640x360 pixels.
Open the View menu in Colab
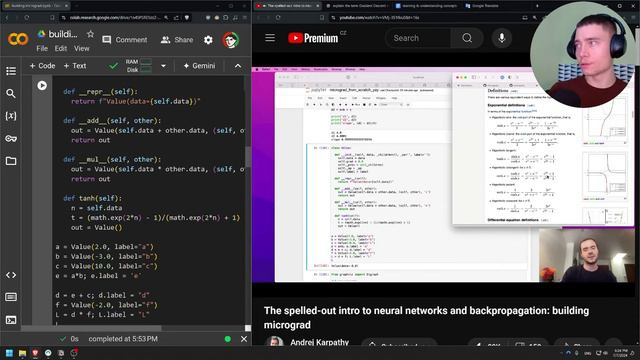(82, 48)
